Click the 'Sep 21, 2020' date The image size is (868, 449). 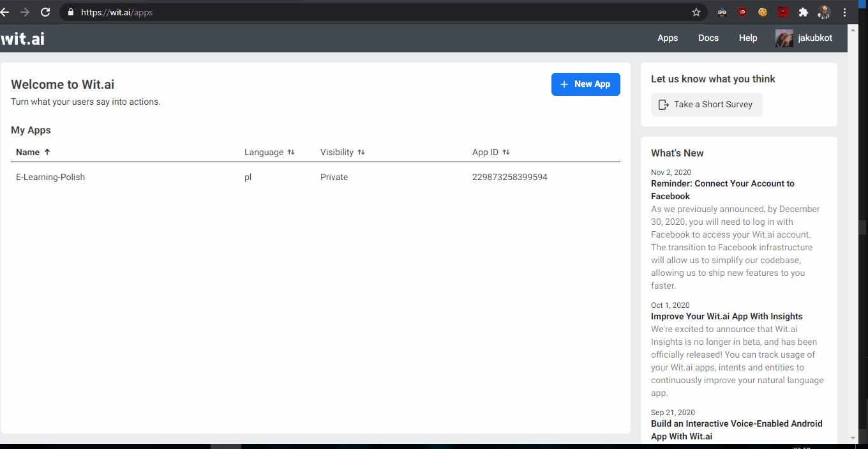[x=673, y=413]
